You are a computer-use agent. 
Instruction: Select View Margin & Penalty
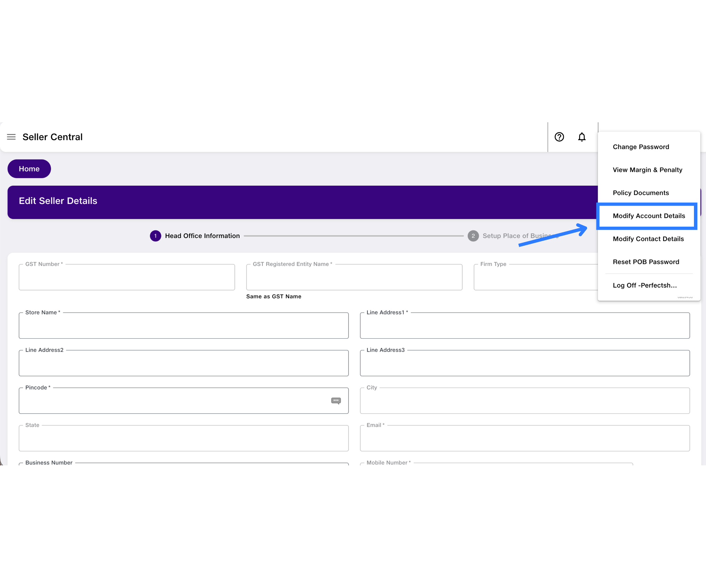[647, 169]
